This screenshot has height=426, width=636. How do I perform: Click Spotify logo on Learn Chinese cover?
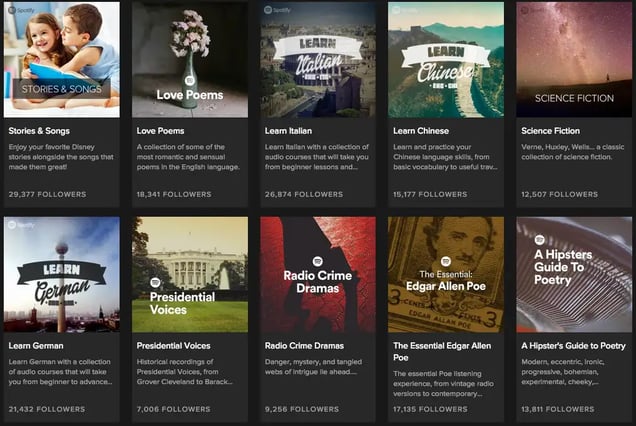[402, 10]
